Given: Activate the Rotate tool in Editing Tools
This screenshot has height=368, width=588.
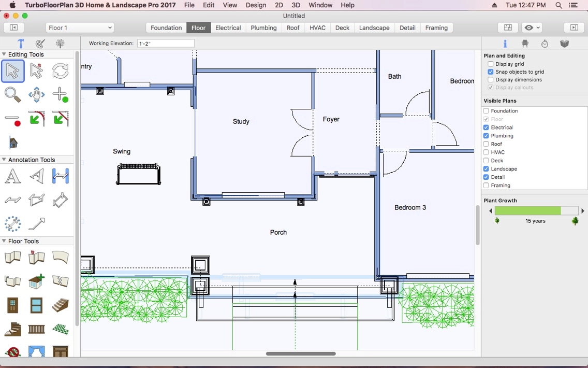Looking at the screenshot, I should 61,71.
